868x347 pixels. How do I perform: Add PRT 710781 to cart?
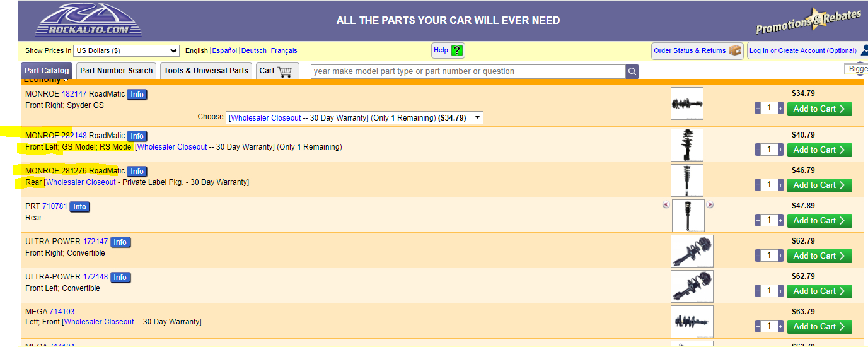[x=819, y=221]
